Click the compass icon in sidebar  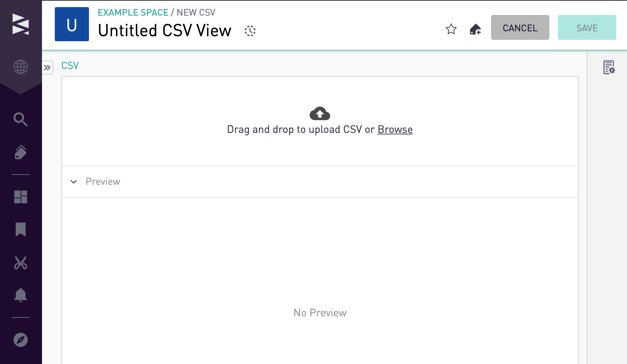click(x=21, y=340)
